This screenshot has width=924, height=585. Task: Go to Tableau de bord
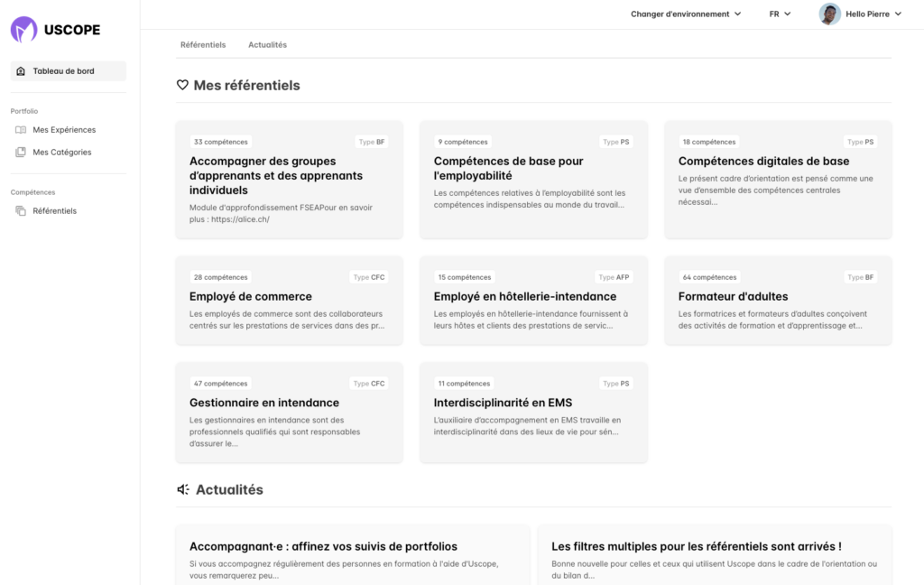(63, 71)
